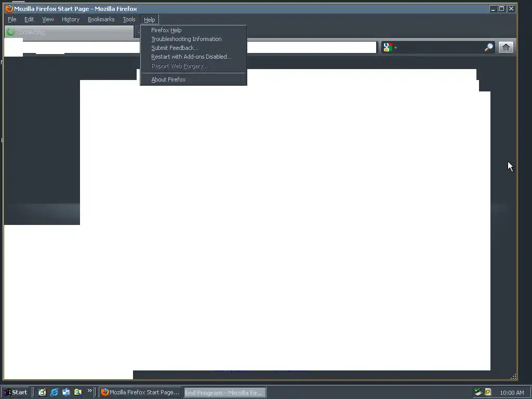Open the Bookmarks menu
532x399 pixels.
tap(101, 19)
